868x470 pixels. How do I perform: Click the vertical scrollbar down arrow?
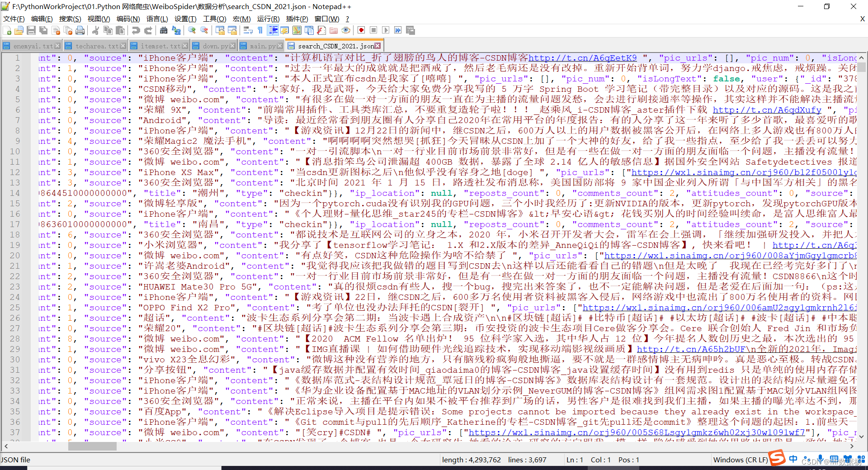[x=861, y=437]
